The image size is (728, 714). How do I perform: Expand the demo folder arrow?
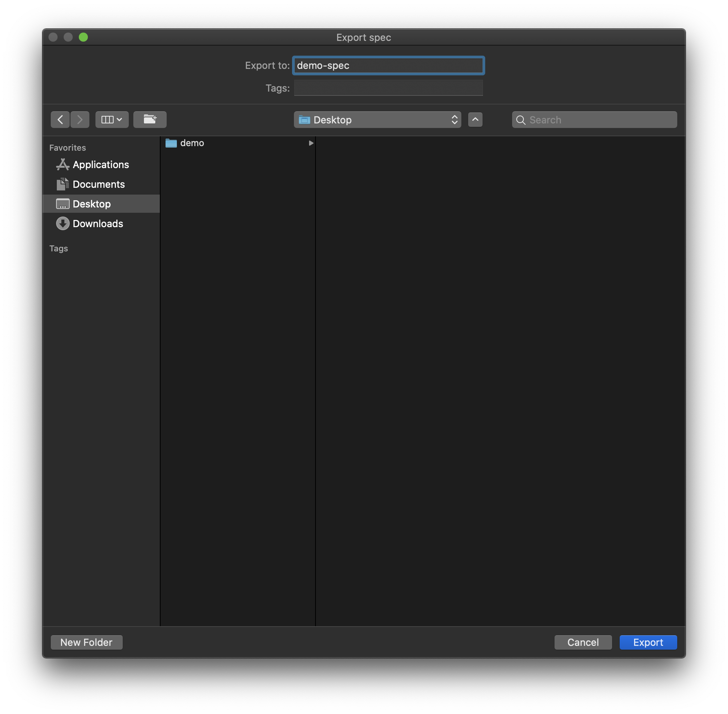(311, 143)
